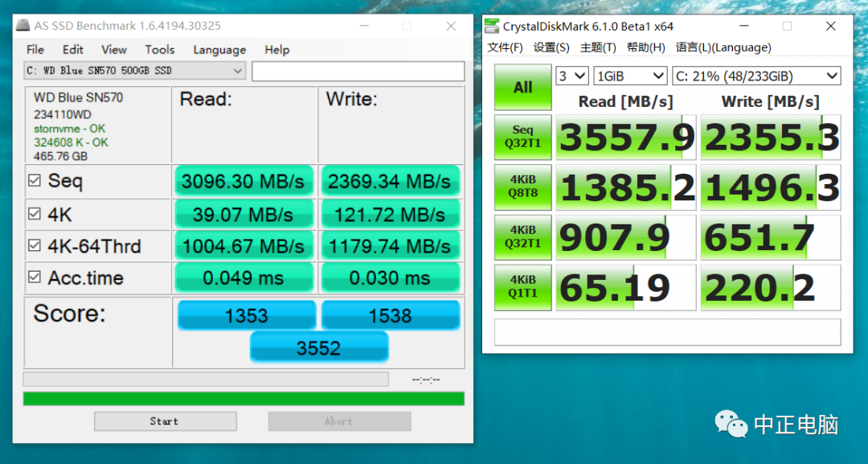Screen dimensions: 868x464
Task: Click the read access time 0.049 ms
Action: (244, 277)
